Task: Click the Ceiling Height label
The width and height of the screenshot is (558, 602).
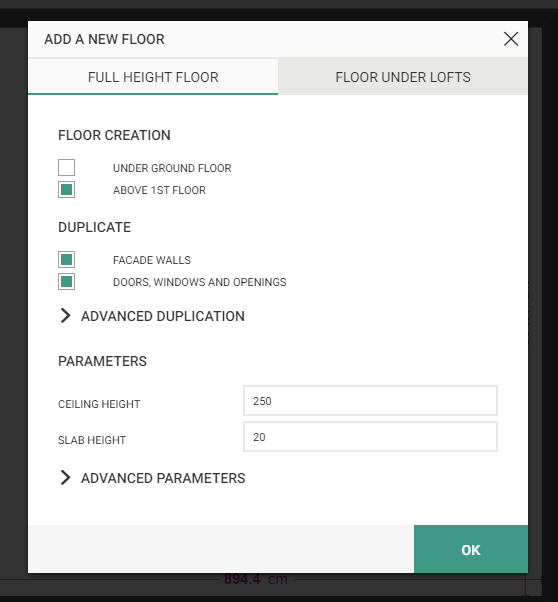Action: point(99,404)
